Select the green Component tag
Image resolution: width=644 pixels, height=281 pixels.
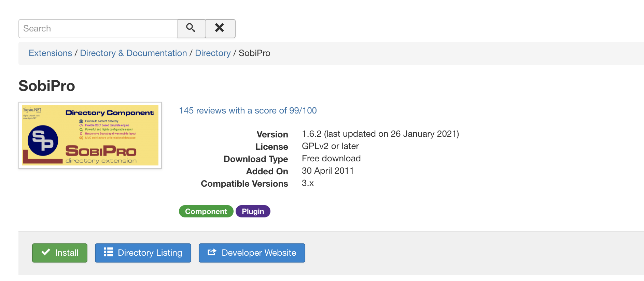(206, 211)
